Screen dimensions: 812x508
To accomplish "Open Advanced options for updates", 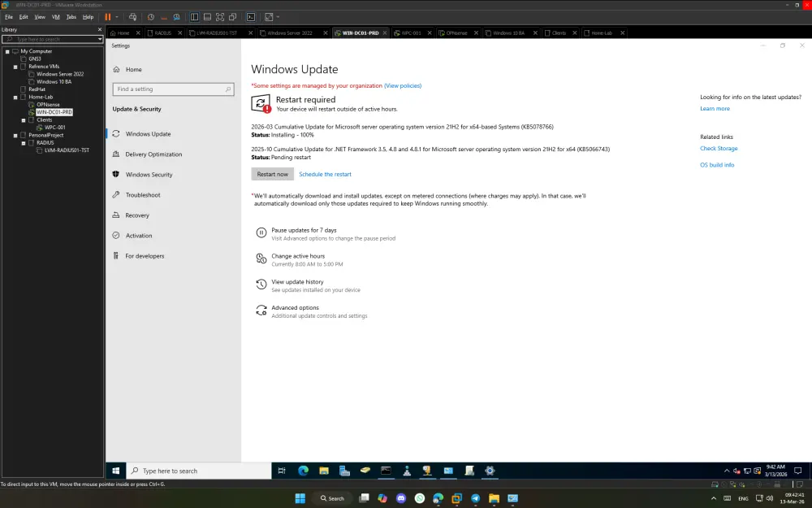I will tap(312, 311).
